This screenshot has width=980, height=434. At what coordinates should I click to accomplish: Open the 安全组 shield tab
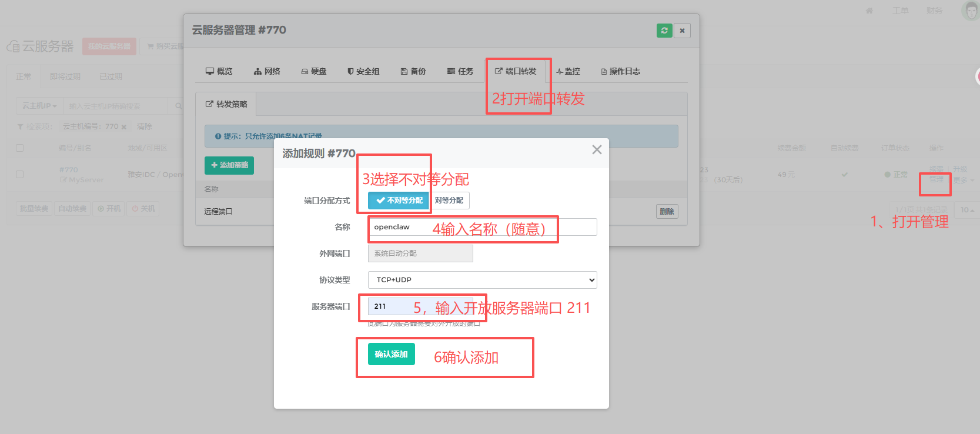pos(363,71)
